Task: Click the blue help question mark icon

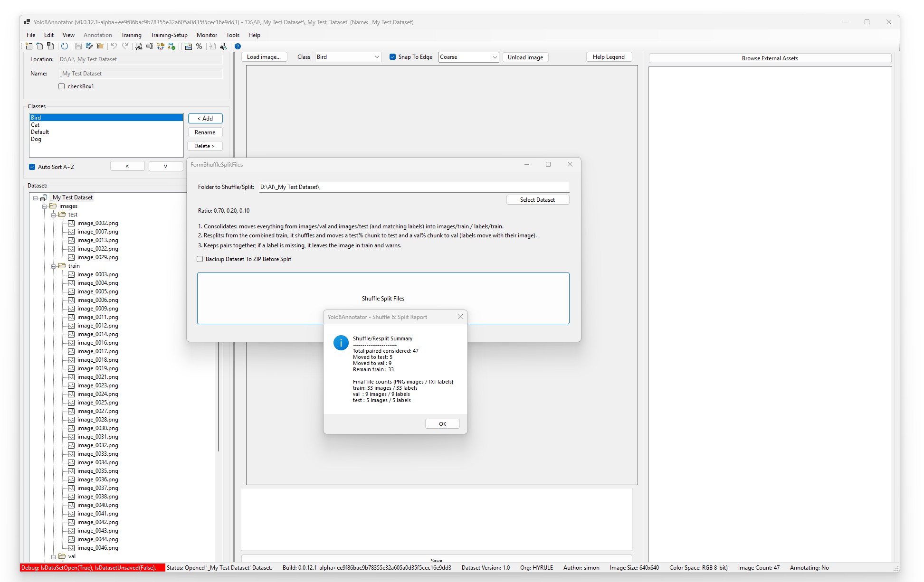Action: [x=238, y=46]
